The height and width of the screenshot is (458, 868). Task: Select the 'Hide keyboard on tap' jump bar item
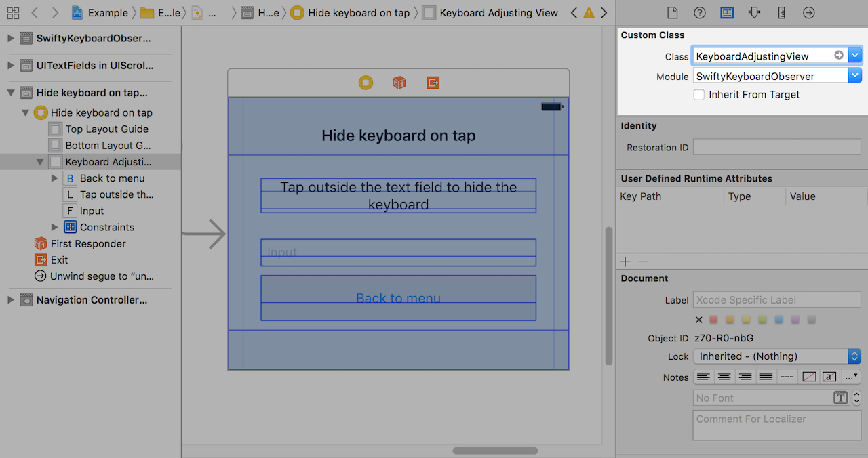pyautogui.click(x=350, y=13)
